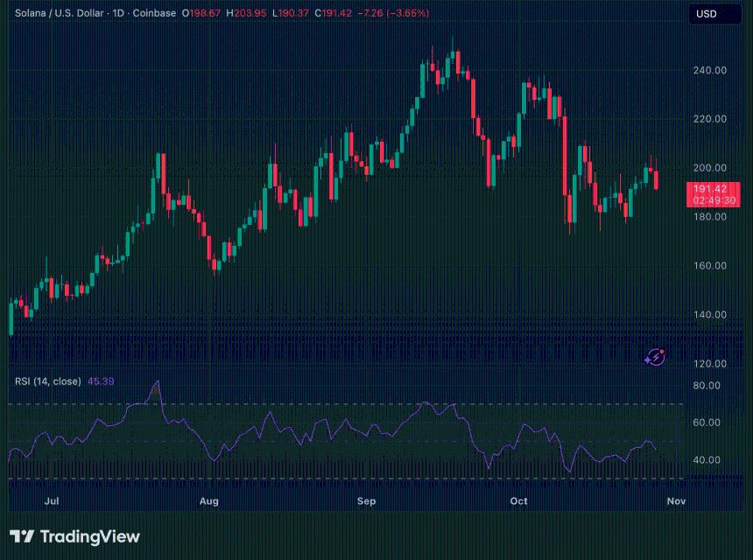Click the sparkle star beside the lightning icon
This screenshot has height=560, width=753.
(648, 360)
